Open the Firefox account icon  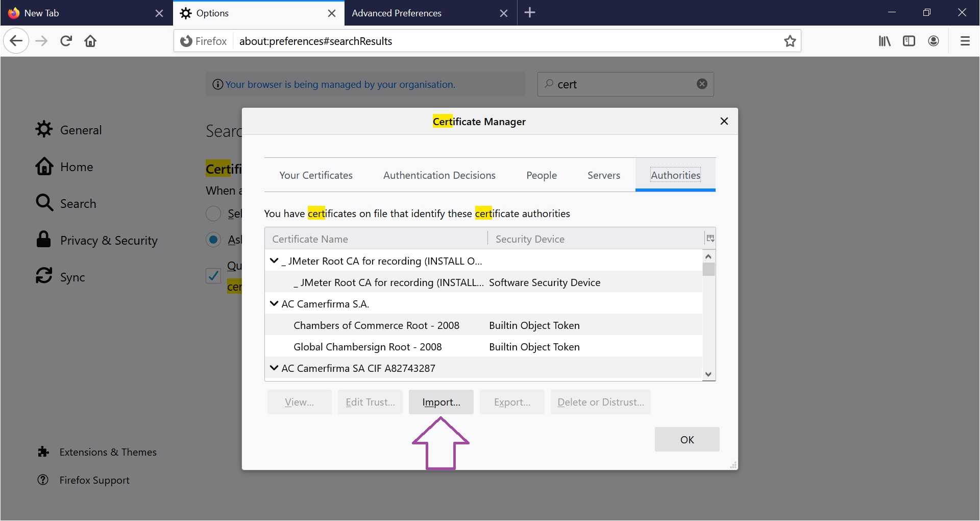pyautogui.click(x=934, y=41)
